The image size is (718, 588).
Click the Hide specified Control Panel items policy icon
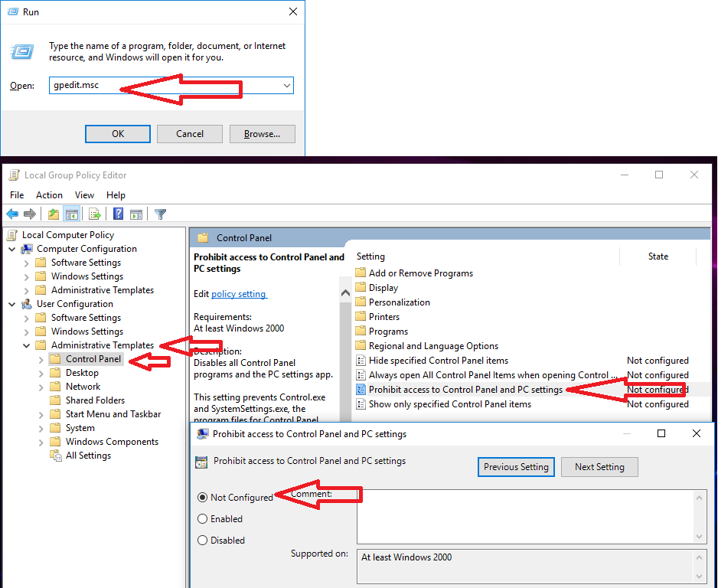[x=361, y=361]
